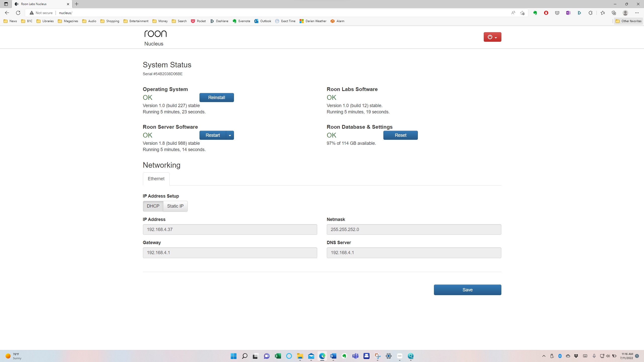Open the Shopping bookmarks folder
This screenshot has width=644, height=362.
point(110,21)
